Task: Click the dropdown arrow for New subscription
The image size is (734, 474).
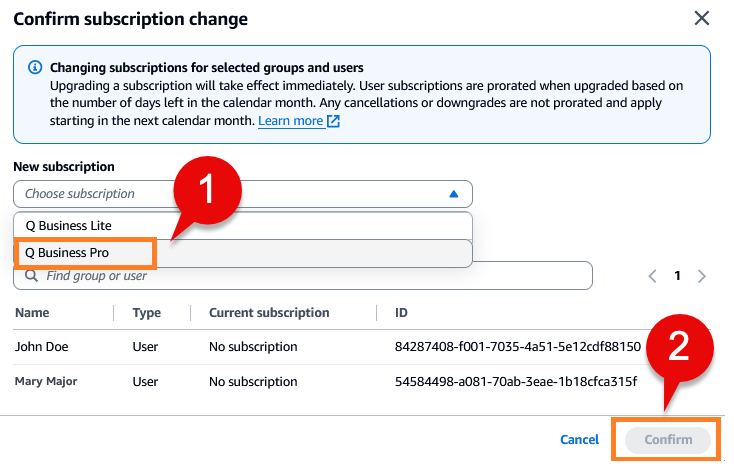Action: (453, 194)
